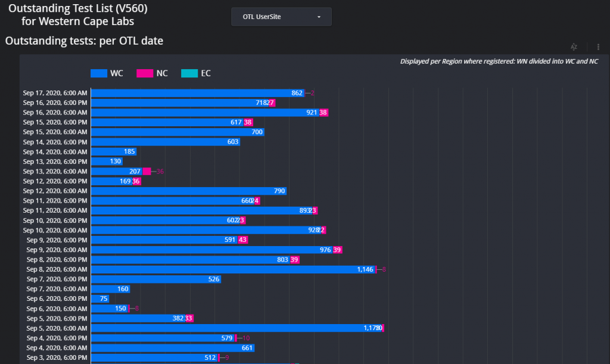Click the Sep 17 6:00 AM bar showing 862
Screen dimensions: 610x364
click(x=197, y=93)
